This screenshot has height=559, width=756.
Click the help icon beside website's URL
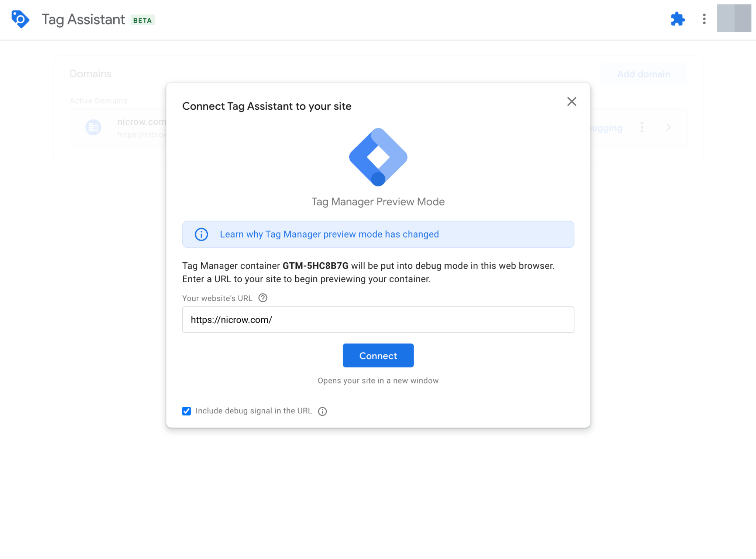[x=263, y=298]
